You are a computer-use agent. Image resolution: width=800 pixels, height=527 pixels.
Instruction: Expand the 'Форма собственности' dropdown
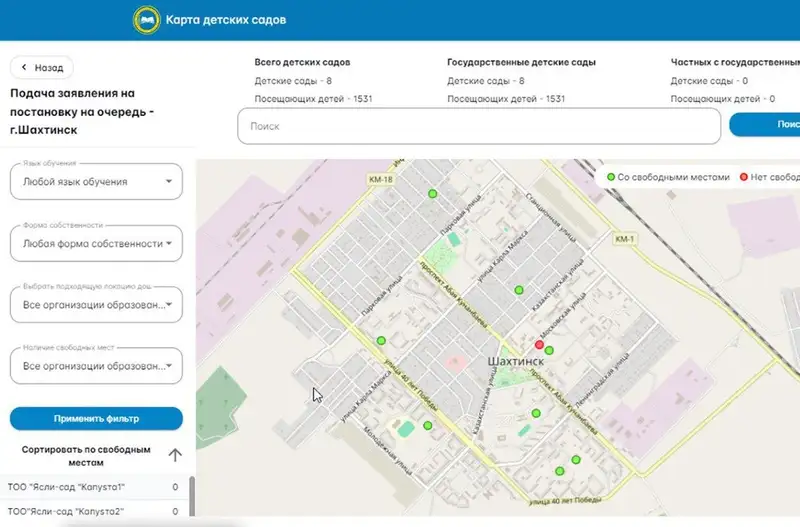pyautogui.click(x=96, y=243)
